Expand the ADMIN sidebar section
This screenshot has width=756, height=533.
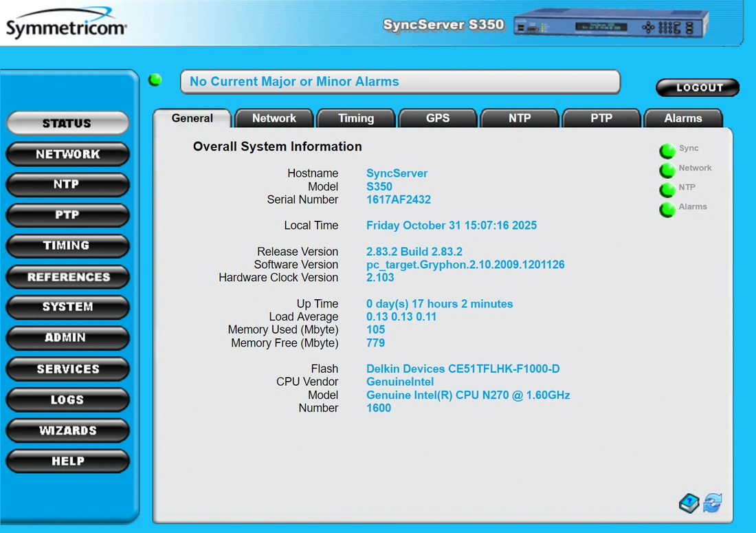pos(67,338)
